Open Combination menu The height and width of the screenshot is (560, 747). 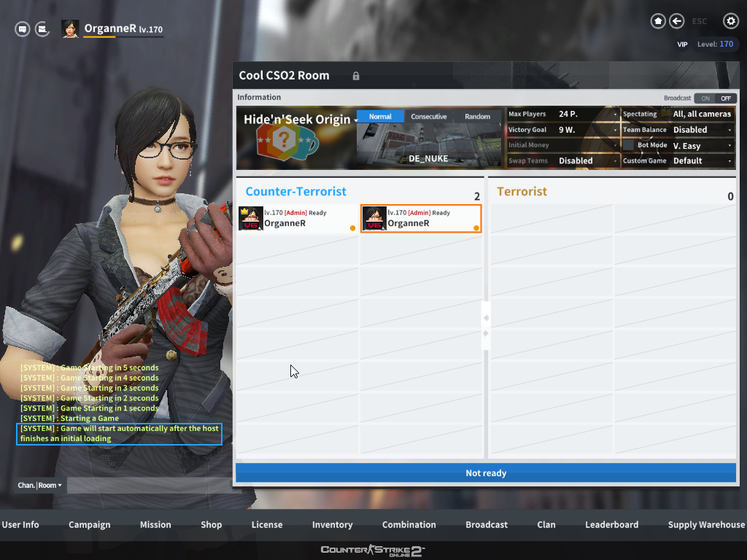pos(409,525)
